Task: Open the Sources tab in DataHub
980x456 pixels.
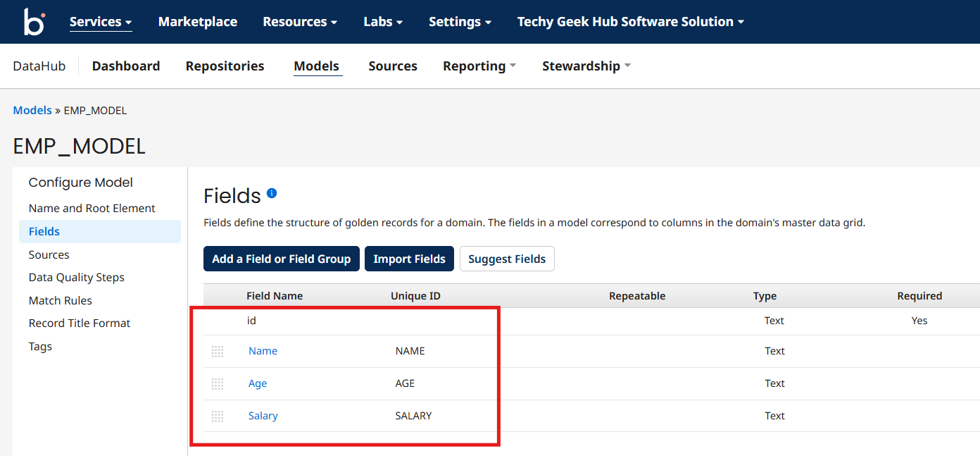Action: click(393, 66)
